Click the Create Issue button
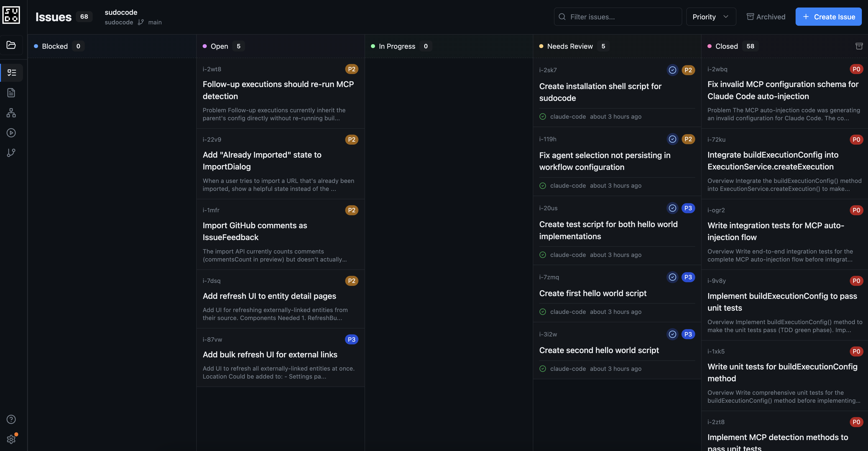 [x=829, y=17]
